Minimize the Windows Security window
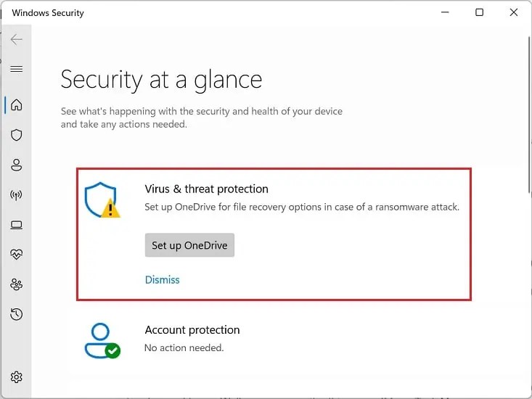 [x=445, y=12]
